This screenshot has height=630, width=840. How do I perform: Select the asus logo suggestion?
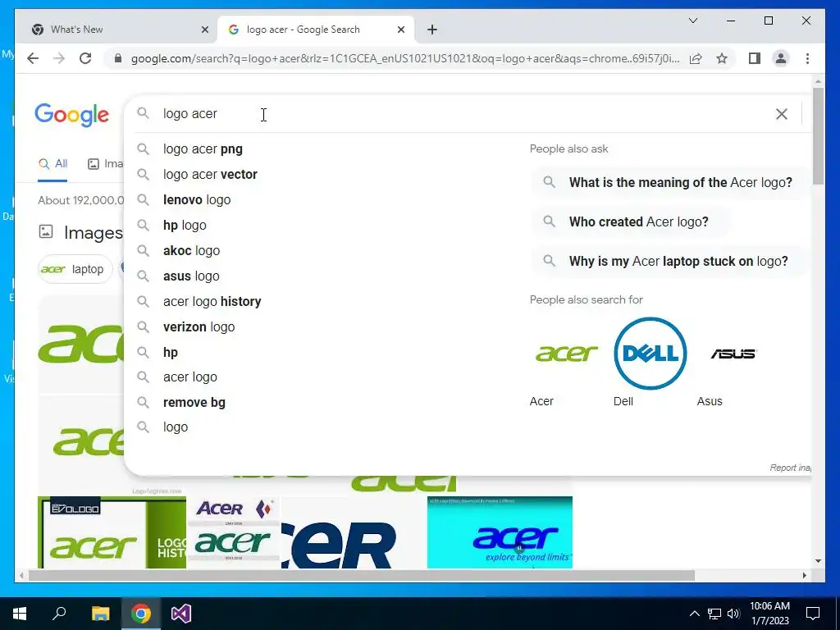tap(191, 276)
